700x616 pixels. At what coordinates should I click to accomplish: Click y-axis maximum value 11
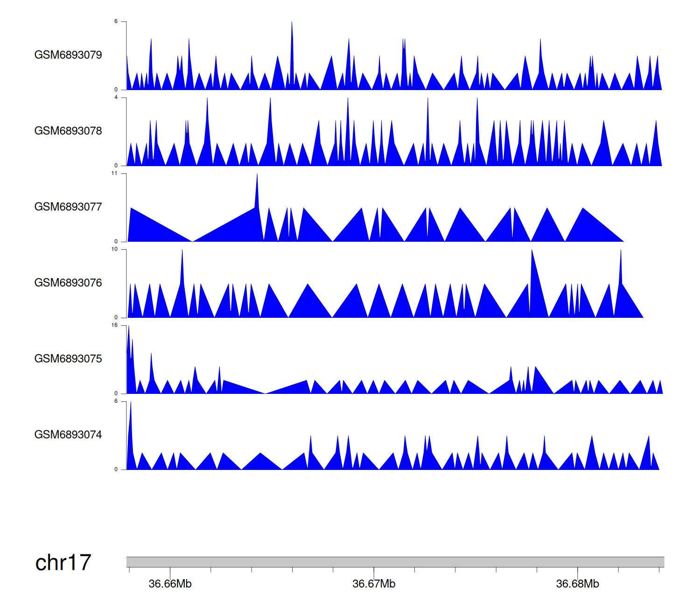click(x=114, y=174)
